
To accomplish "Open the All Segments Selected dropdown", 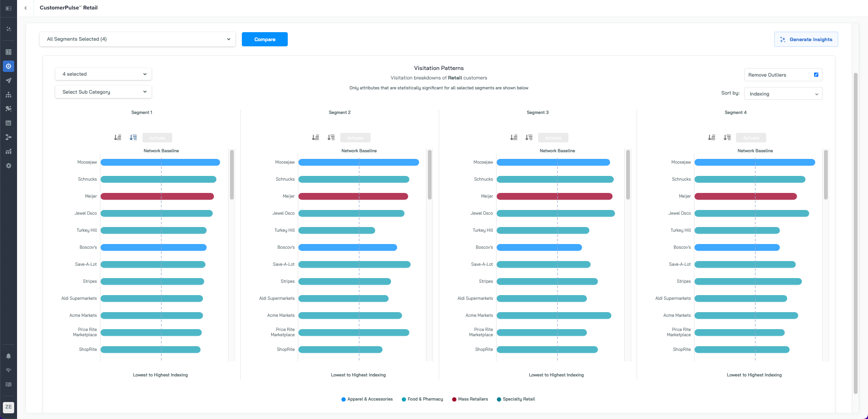I will click(137, 39).
